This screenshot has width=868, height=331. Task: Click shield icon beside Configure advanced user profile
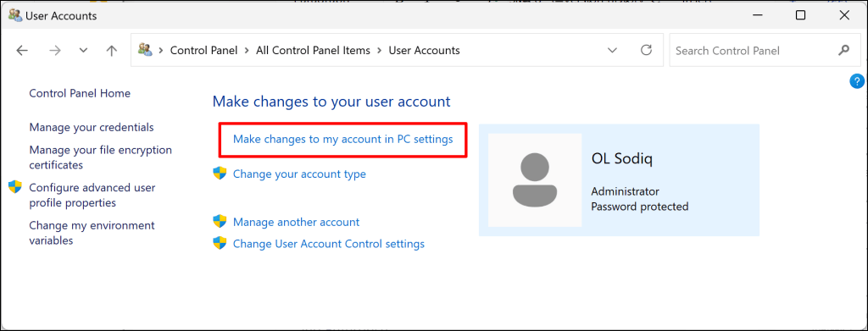(15, 187)
